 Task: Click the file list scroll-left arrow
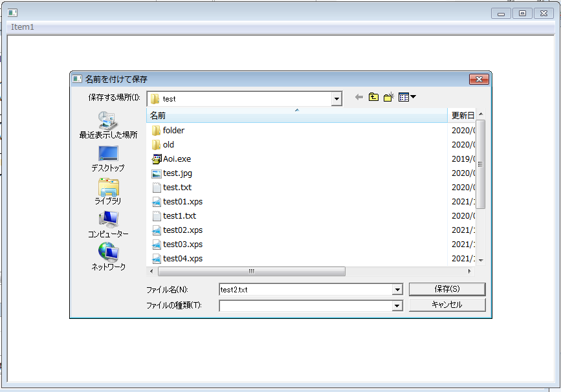click(x=151, y=272)
